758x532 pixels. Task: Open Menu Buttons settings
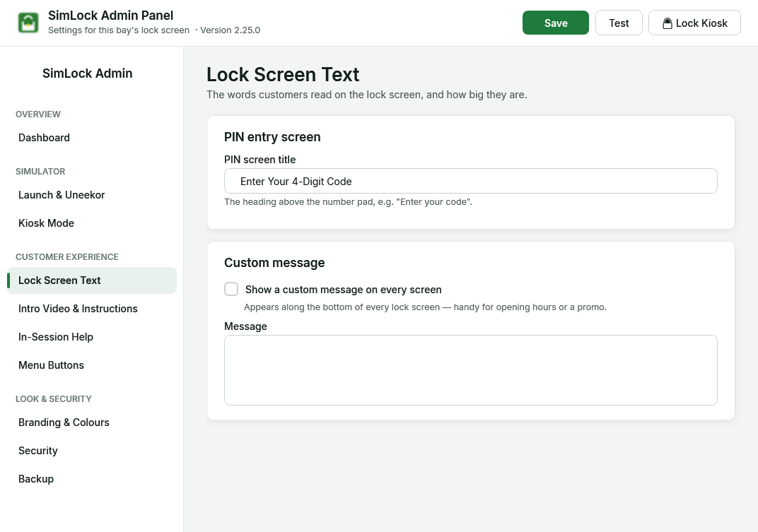(92, 365)
